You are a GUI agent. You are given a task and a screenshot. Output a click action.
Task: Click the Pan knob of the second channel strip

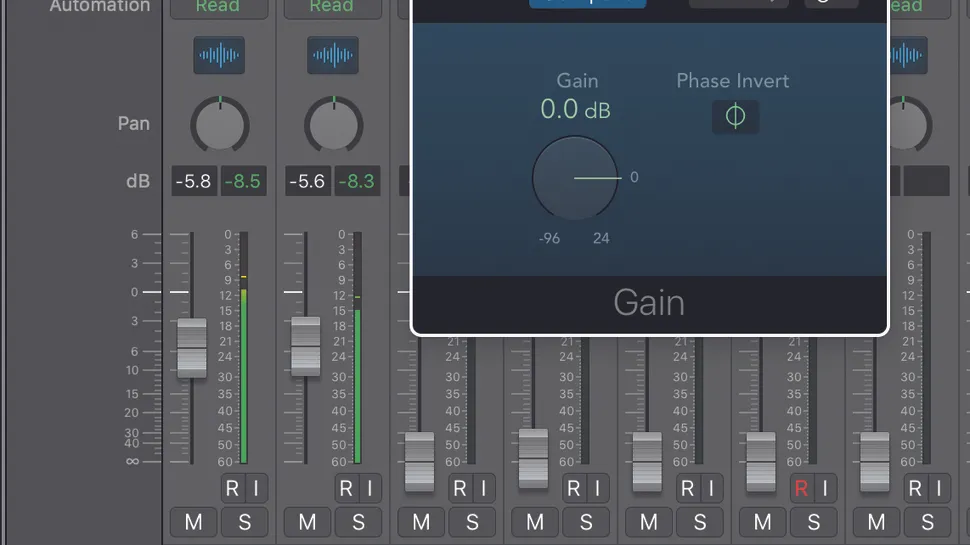click(x=333, y=126)
